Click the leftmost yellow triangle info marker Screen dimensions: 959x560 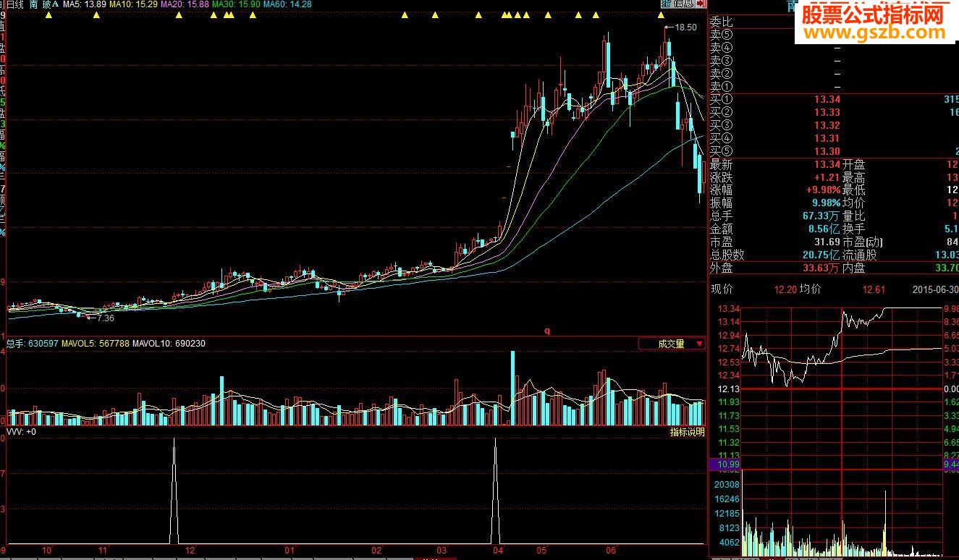click(x=48, y=14)
